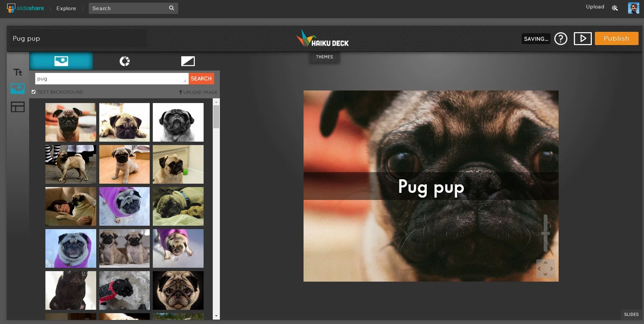Select the pug sleeping with stuffed toy thumbnail
644x324 pixels.
point(178,206)
